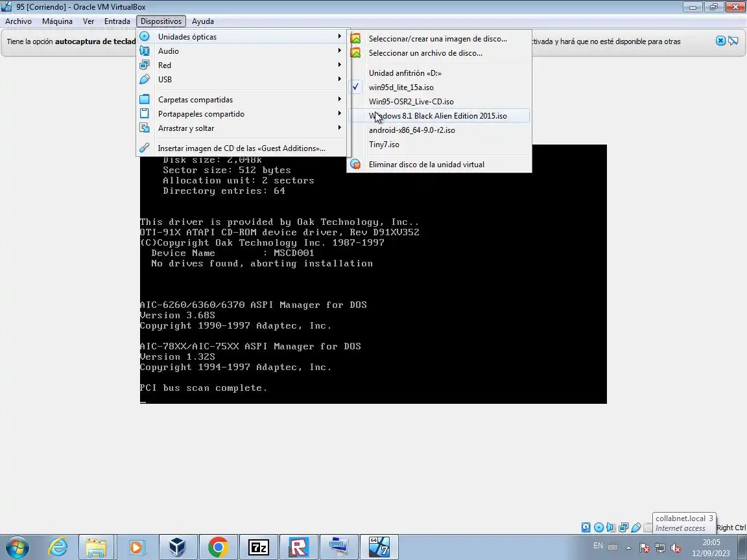The height and width of the screenshot is (560, 747).
Task: Click the speaker icon beside Audio
Action: pos(145,51)
